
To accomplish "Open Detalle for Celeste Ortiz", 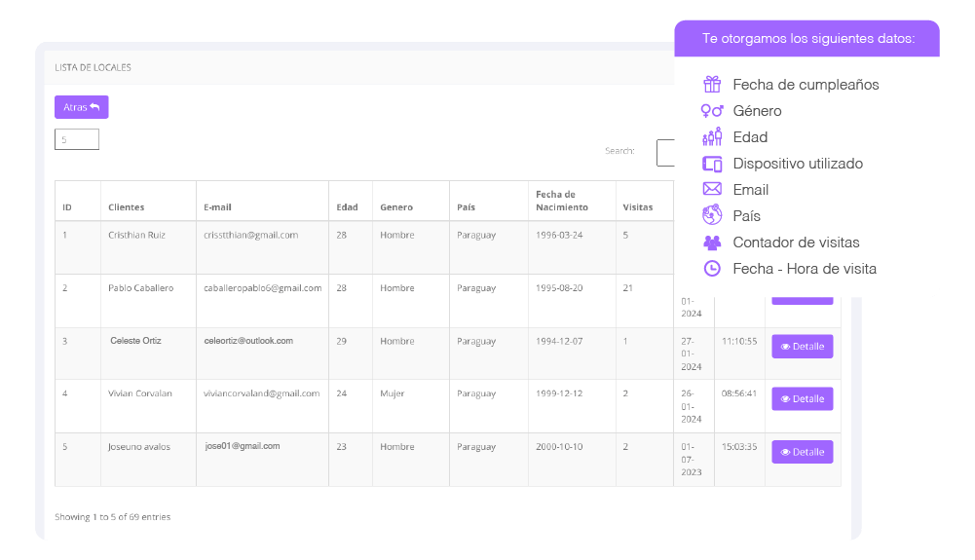I will click(803, 347).
